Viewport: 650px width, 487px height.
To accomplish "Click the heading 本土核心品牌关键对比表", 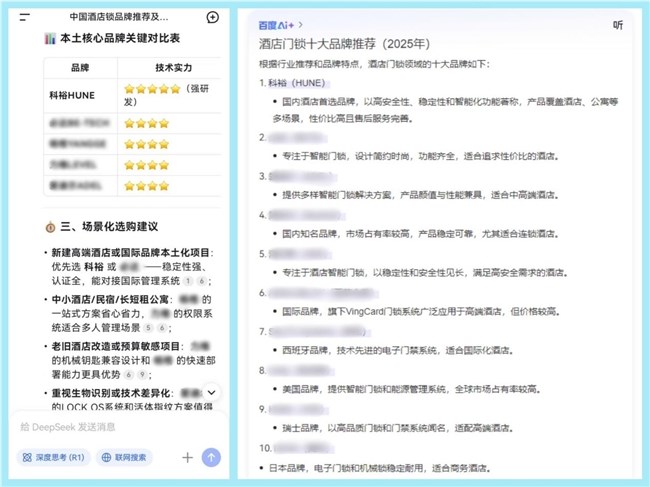I will 120,39.
